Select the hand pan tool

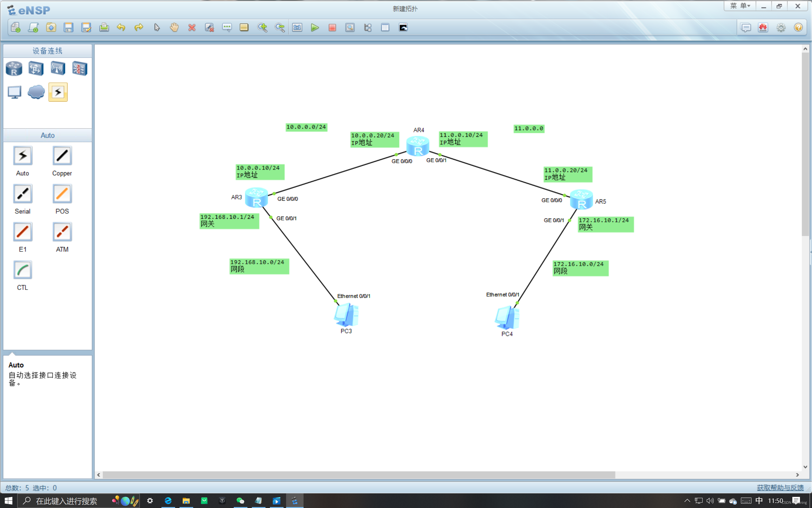point(174,28)
